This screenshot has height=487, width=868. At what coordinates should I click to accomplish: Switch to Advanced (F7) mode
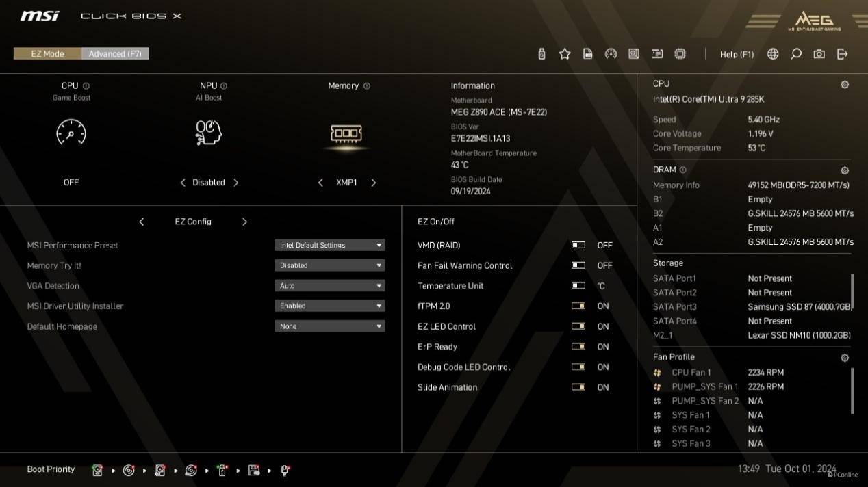pos(115,53)
